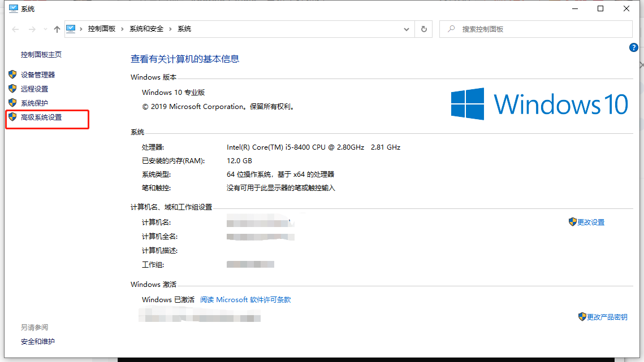Select the 没有可用于此显示器的笔或触控输入 text
This screenshot has height=362, width=644.
[x=281, y=187]
